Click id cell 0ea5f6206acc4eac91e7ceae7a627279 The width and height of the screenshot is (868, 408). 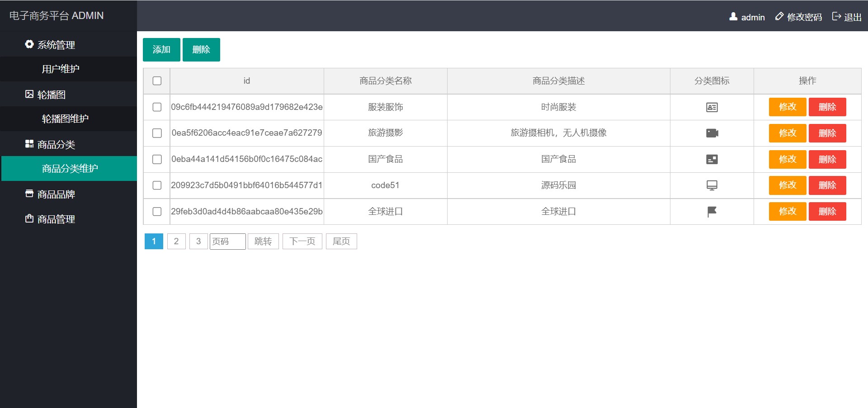247,133
